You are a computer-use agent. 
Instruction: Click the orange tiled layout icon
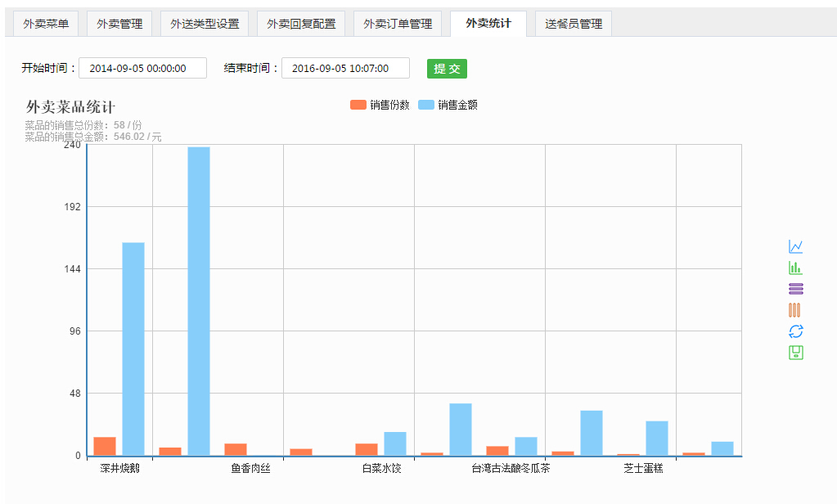click(795, 310)
